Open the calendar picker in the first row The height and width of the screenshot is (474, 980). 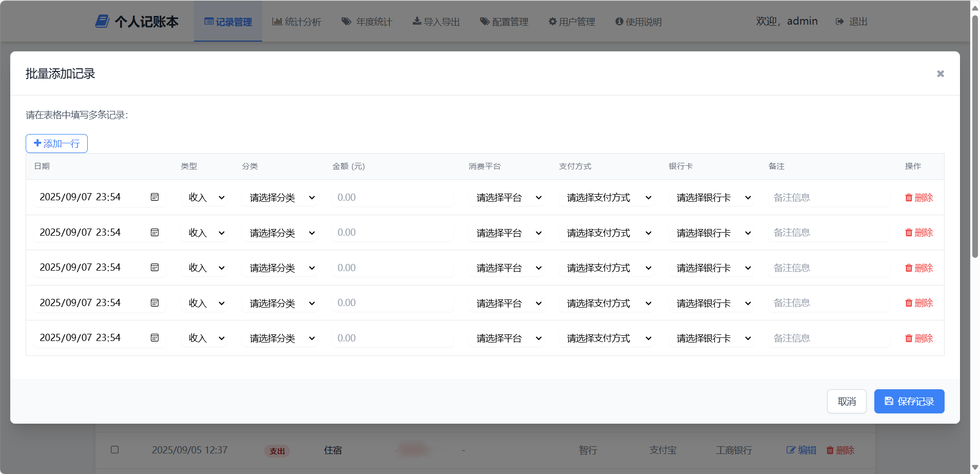[154, 197]
